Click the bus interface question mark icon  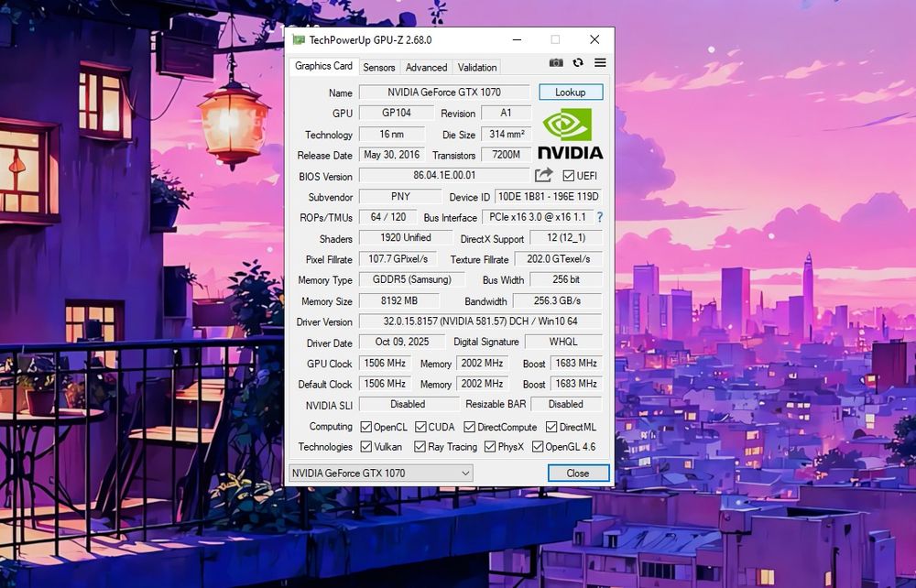pos(599,217)
